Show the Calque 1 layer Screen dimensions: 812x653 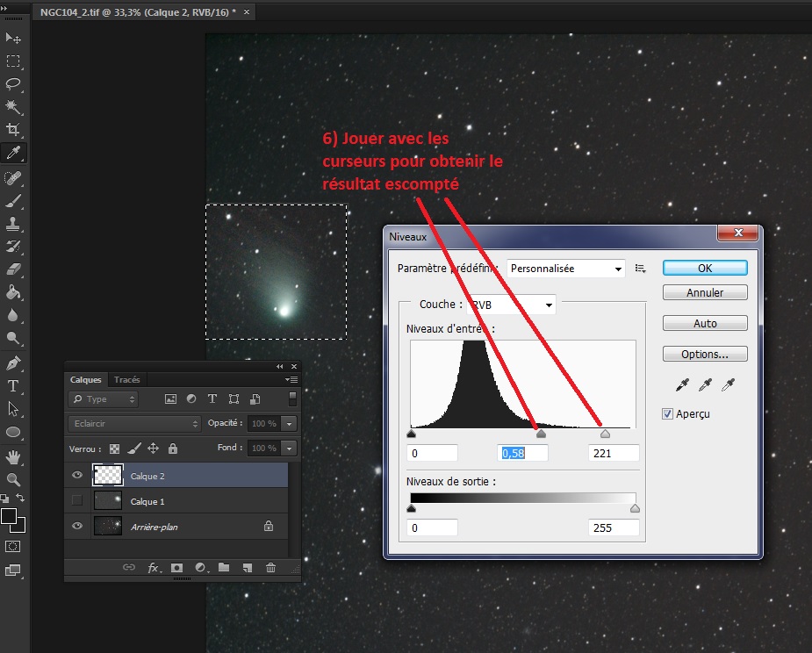tap(77, 500)
